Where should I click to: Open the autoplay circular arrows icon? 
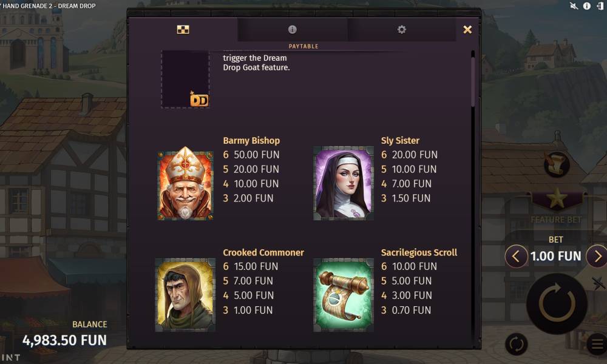point(517,344)
